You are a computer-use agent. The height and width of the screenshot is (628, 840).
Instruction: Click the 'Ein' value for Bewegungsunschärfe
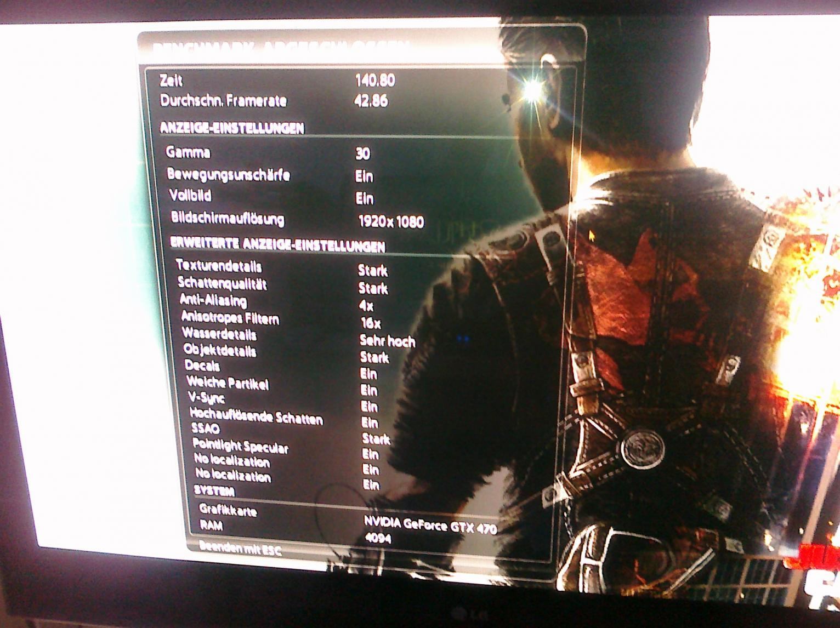point(364,176)
